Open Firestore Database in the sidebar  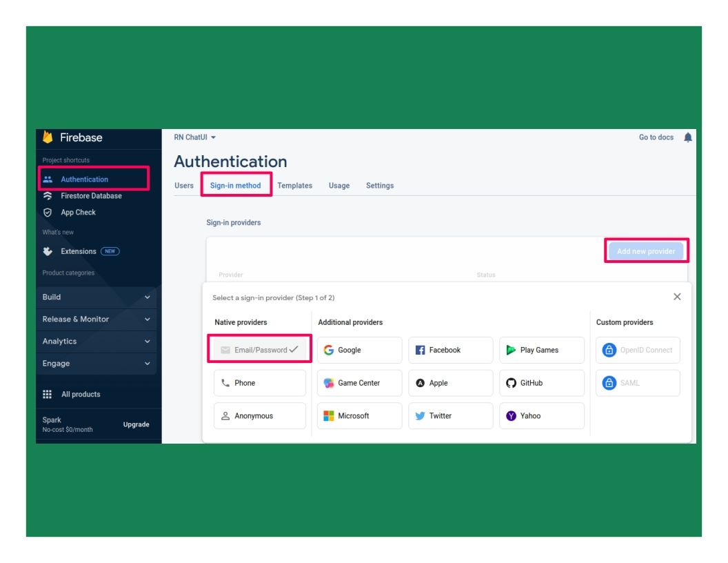point(91,196)
